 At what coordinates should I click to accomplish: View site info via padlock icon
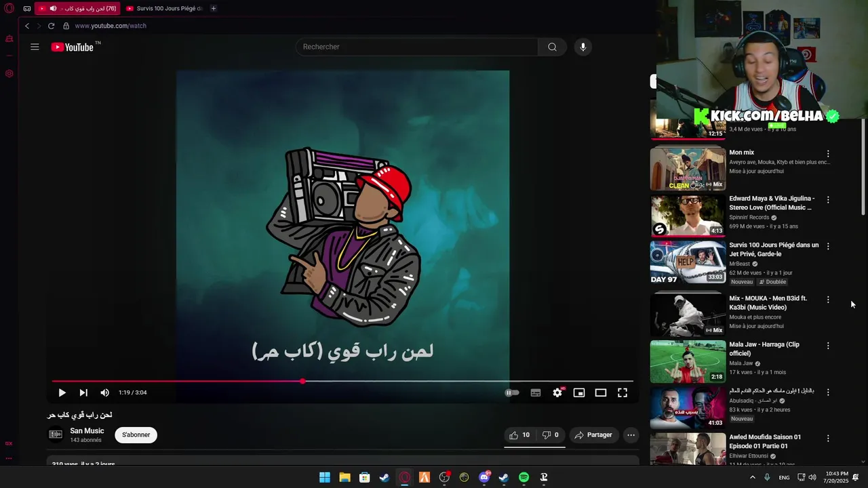tap(66, 26)
